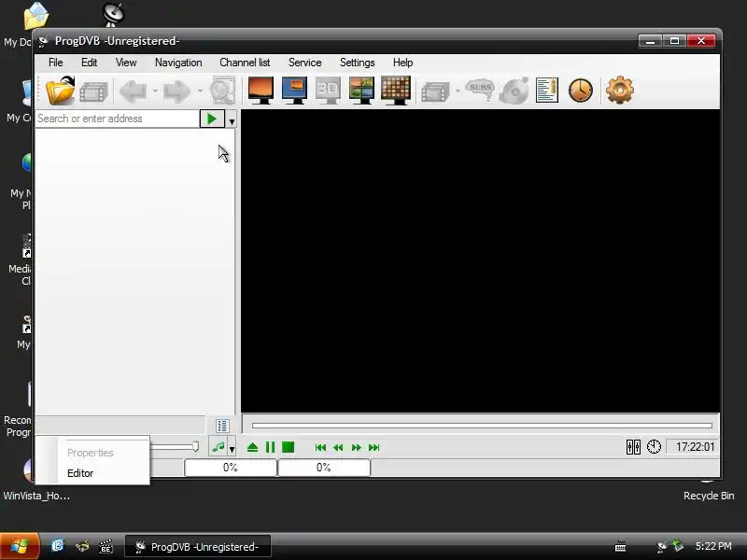
Task: Open the program guide info page icon
Action: (x=547, y=90)
